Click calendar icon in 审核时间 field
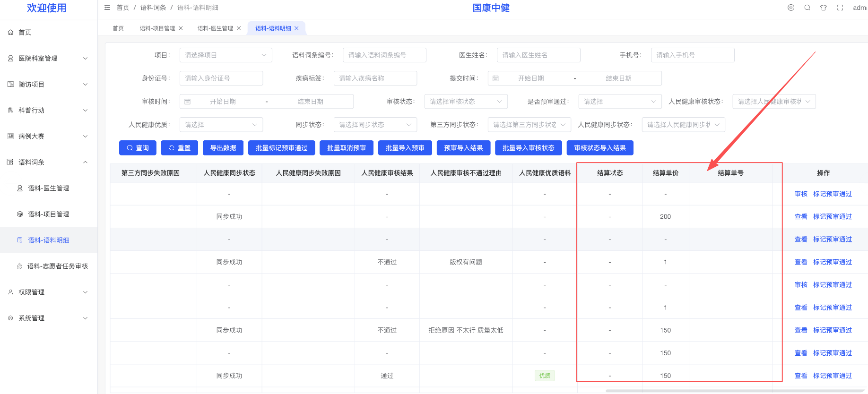The height and width of the screenshot is (394, 868). tap(187, 102)
